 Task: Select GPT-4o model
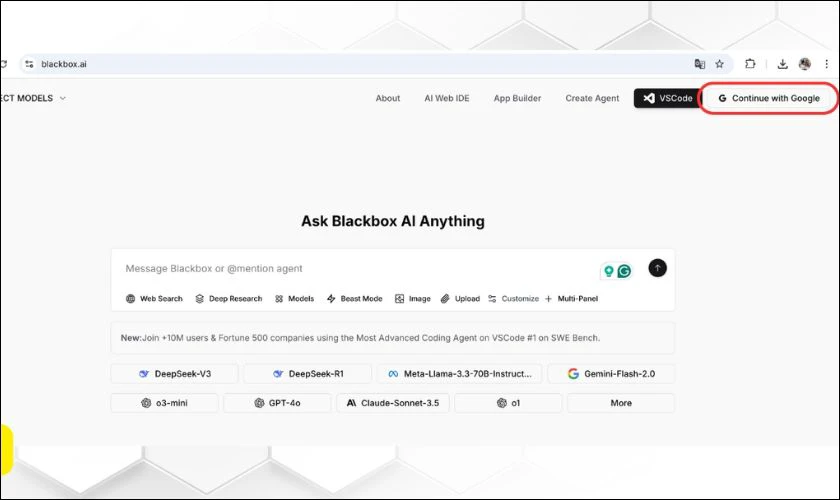278,403
